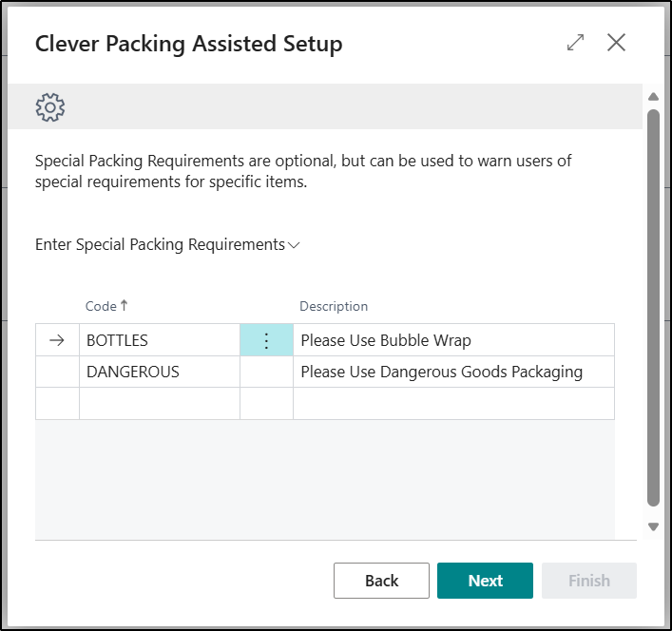Open the three-dot options for BOTTLES row
The height and width of the screenshot is (631, 672).
tap(266, 340)
